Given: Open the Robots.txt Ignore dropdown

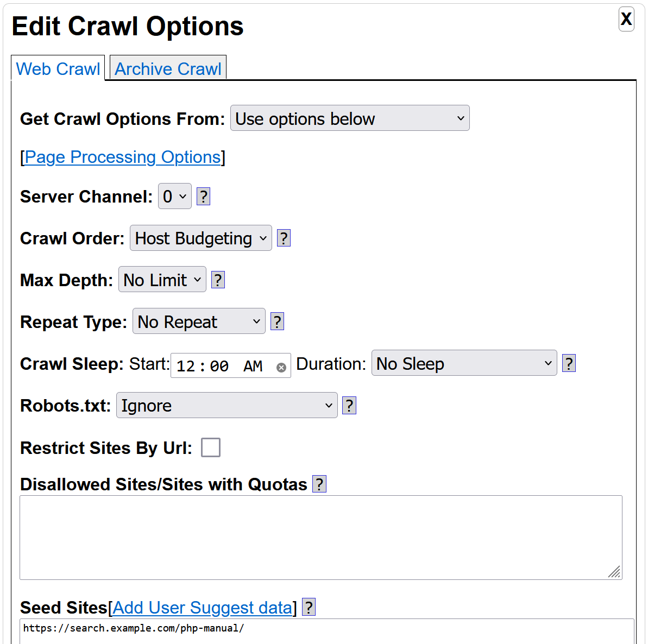Looking at the screenshot, I should click(227, 406).
